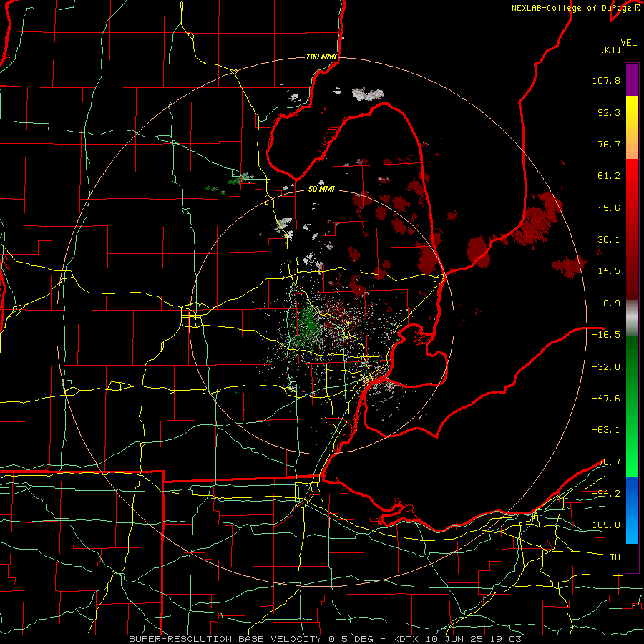The height and width of the screenshot is (644, 644).
Task: Pick the green segment of the color scale
Action: [x=632, y=406]
